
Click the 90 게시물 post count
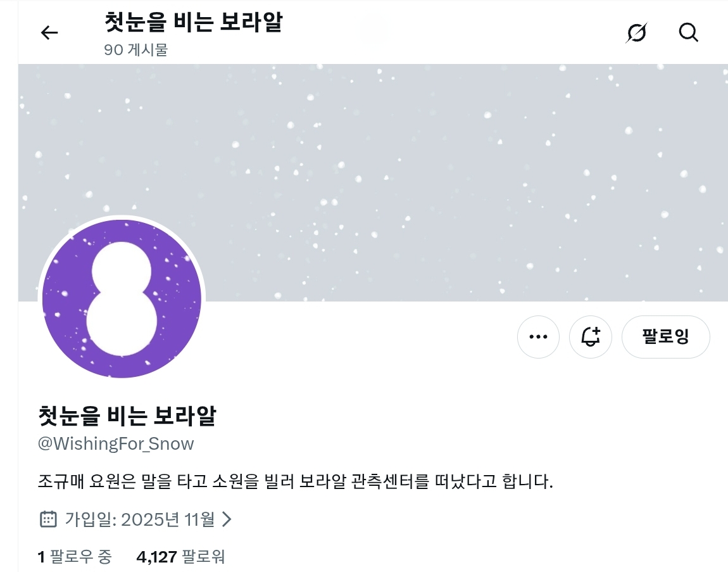pos(135,49)
